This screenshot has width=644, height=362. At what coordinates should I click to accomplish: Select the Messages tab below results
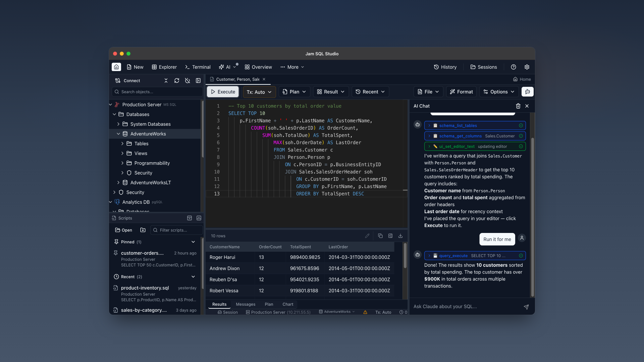[x=246, y=304]
